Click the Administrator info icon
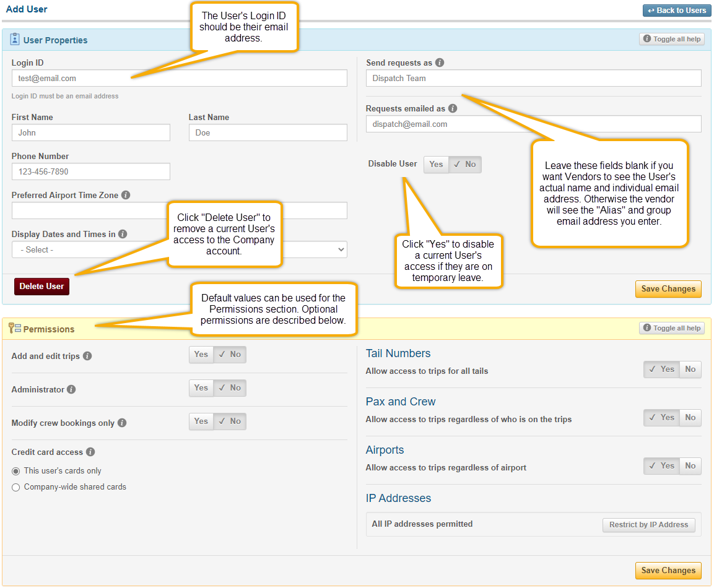Image resolution: width=714 pixels, height=588 pixels. click(x=71, y=390)
